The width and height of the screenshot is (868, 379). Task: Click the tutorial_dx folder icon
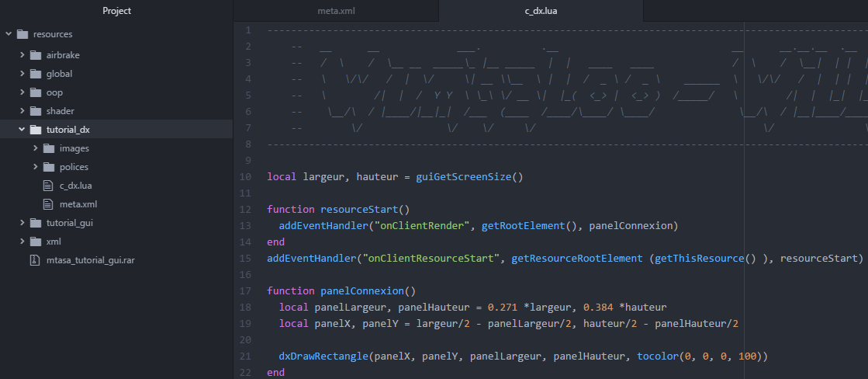[x=36, y=130]
